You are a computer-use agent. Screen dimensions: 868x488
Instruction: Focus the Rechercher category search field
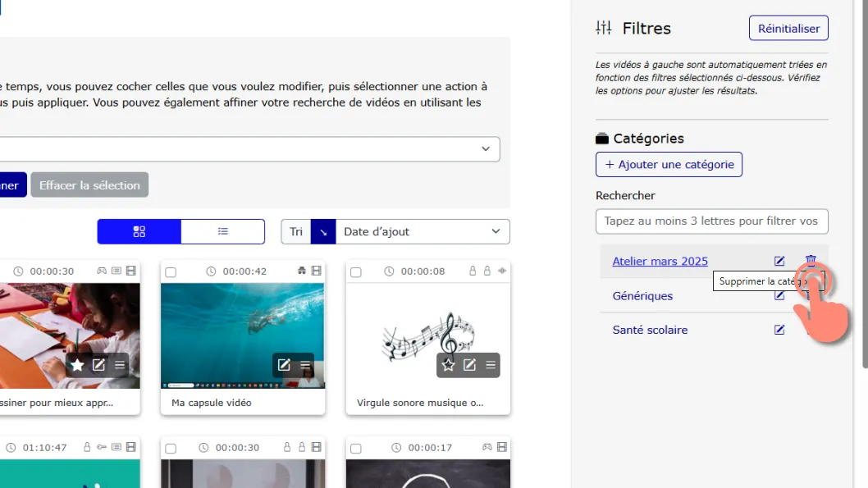712,221
